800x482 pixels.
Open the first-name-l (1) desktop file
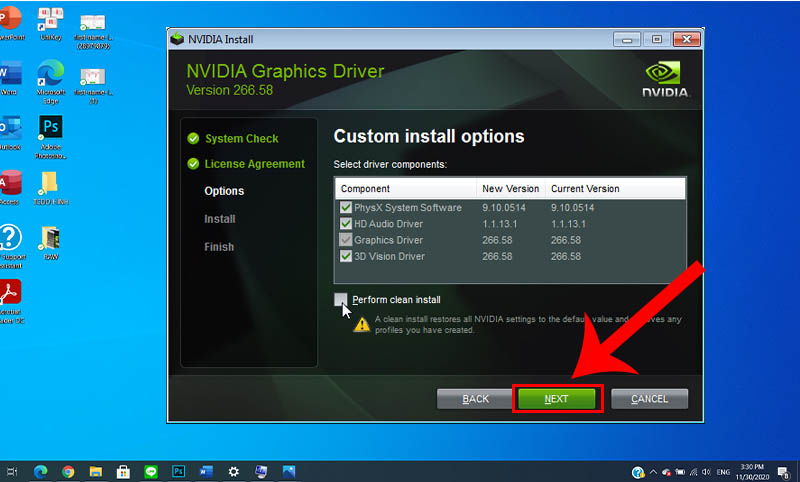[93, 86]
